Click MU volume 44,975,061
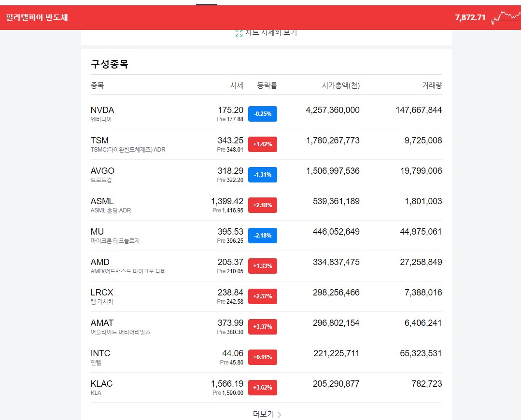The image size is (521, 420). (x=421, y=232)
